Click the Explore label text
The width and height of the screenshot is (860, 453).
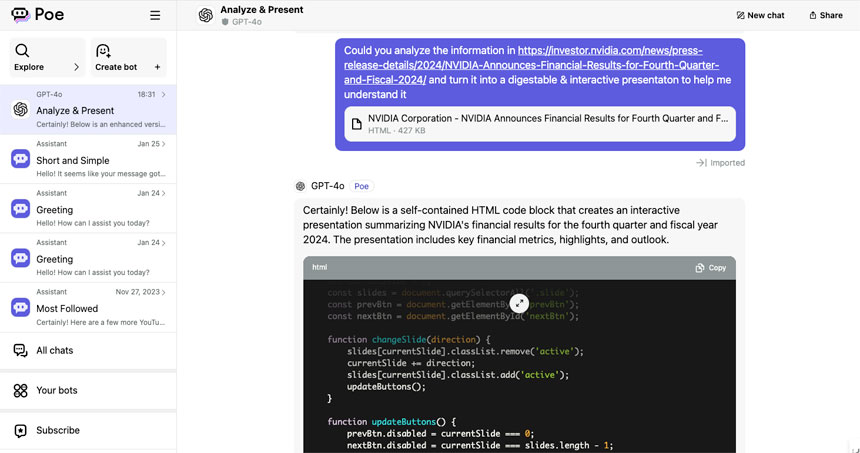(29, 67)
